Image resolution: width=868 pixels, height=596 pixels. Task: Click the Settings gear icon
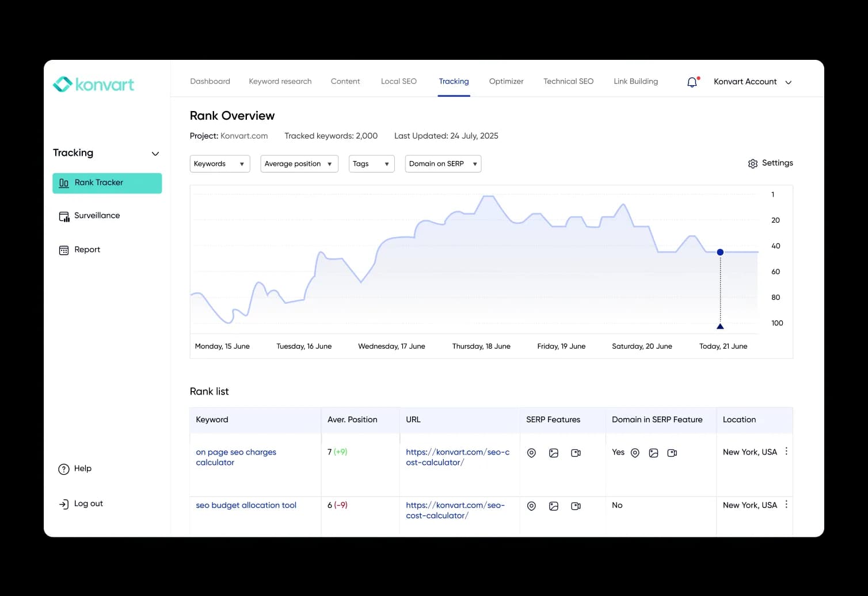(753, 163)
